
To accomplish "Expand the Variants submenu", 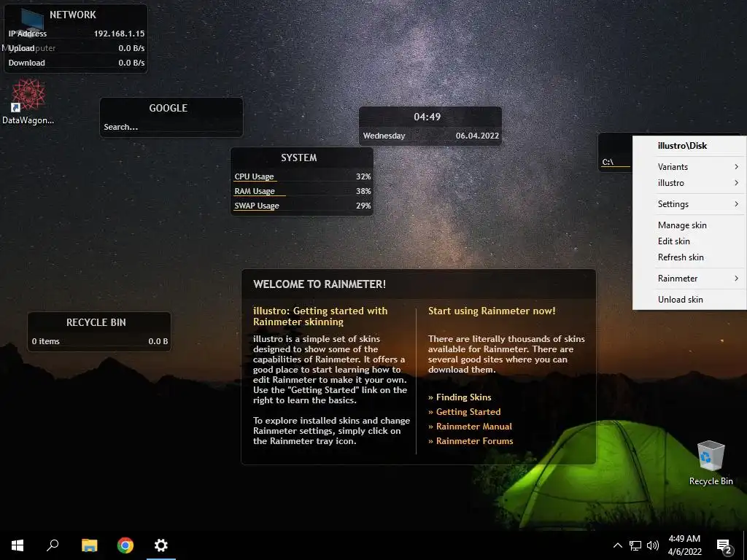I will (689, 167).
